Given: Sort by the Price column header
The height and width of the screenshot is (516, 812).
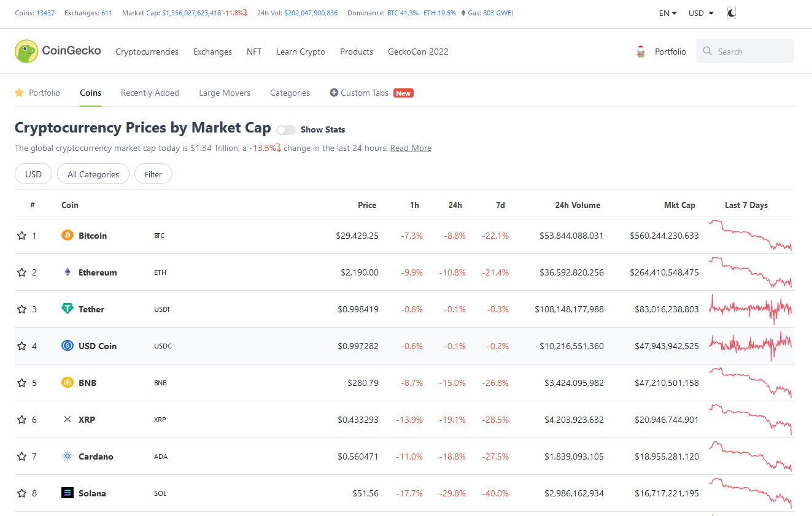Looking at the screenshot, I should coord(367,205).
